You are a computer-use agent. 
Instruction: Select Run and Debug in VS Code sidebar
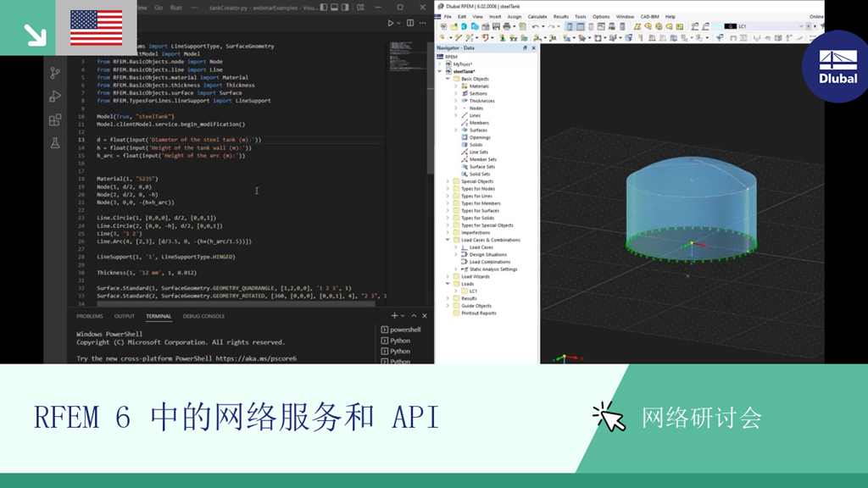(54, 97)
